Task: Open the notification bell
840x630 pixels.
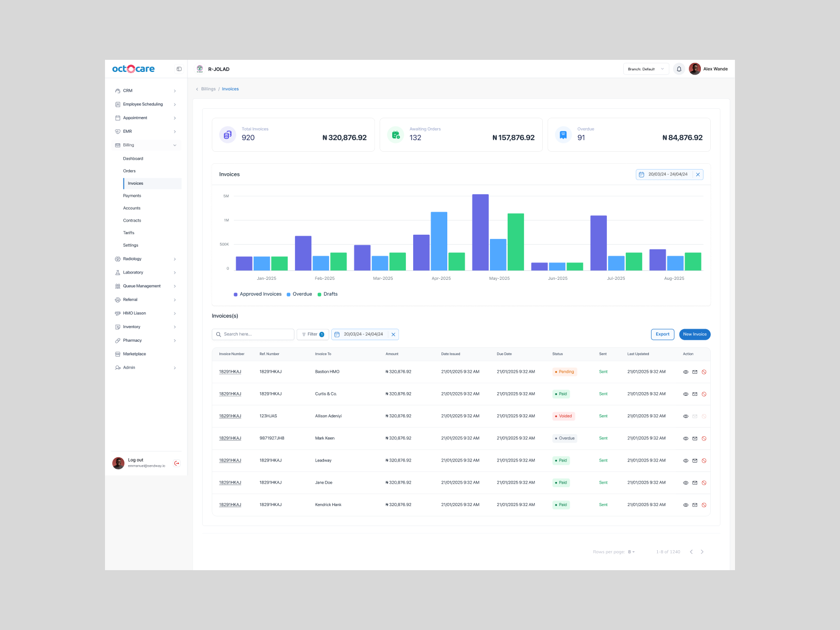Action: coord(679,69)
